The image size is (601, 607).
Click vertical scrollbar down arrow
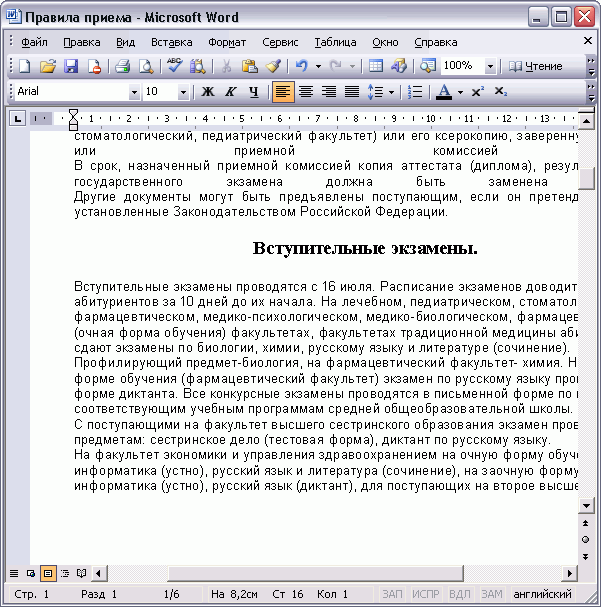586,506
